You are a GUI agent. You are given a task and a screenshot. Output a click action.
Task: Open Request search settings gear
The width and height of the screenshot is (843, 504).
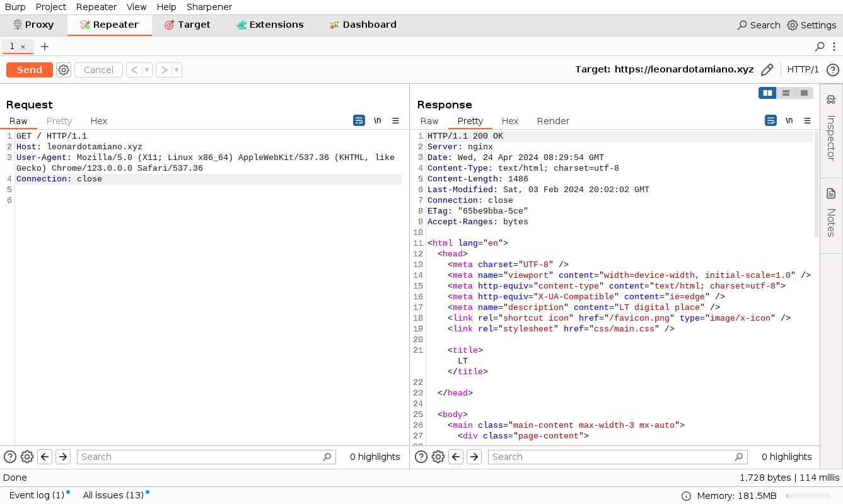27,457
